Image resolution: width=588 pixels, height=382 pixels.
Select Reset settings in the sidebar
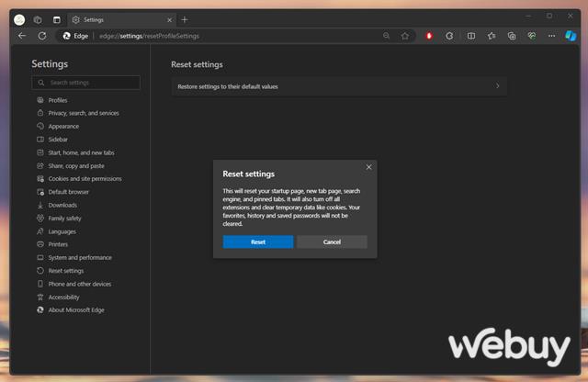point(66,271)
